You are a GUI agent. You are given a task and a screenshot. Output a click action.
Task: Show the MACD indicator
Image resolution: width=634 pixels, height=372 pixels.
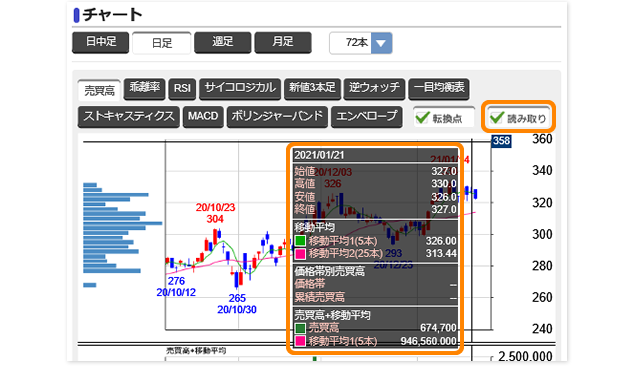click(203, 117)
